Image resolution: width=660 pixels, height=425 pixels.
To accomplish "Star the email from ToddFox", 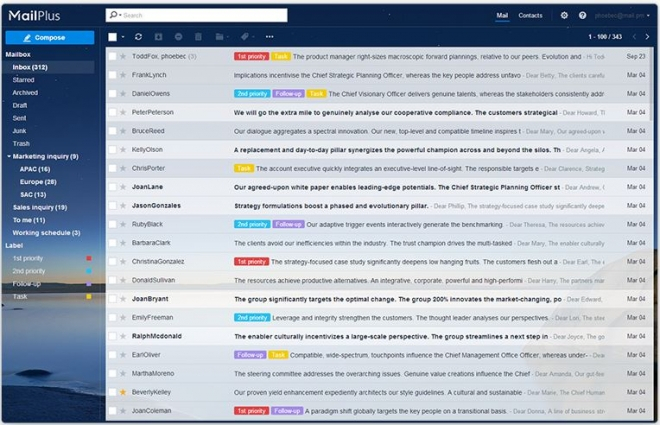I will pyautogui.click(x=123, y=57).
